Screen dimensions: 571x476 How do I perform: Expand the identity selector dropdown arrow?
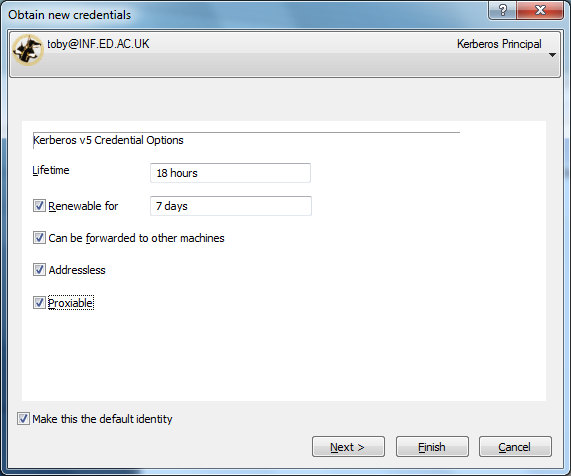[x=552, y=55]
